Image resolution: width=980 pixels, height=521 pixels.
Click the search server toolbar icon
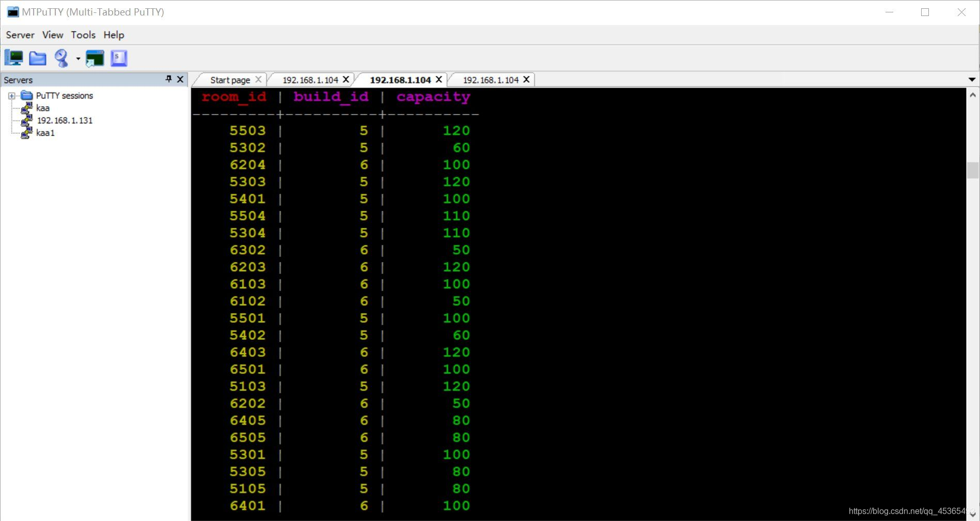tap(61, 58)
